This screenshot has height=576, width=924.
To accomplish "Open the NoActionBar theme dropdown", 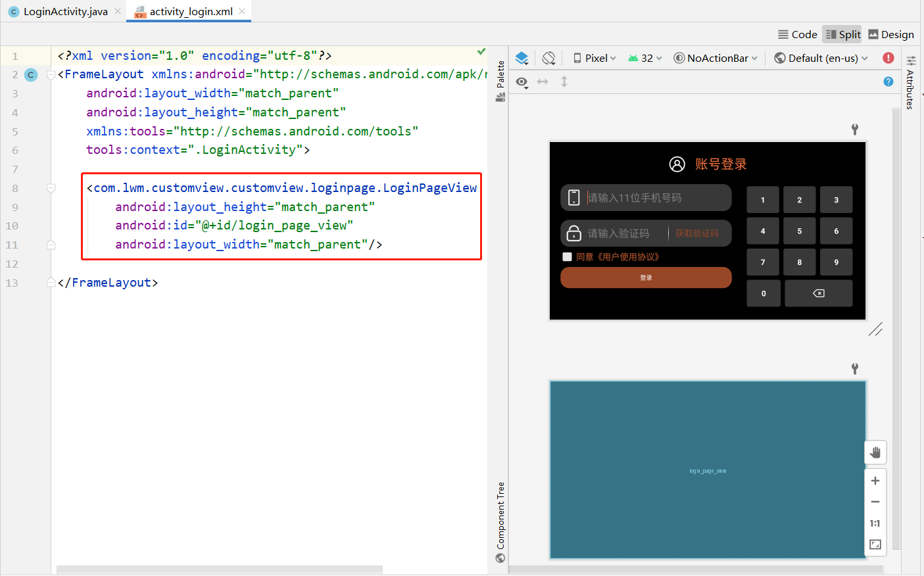I will point(716,58).
